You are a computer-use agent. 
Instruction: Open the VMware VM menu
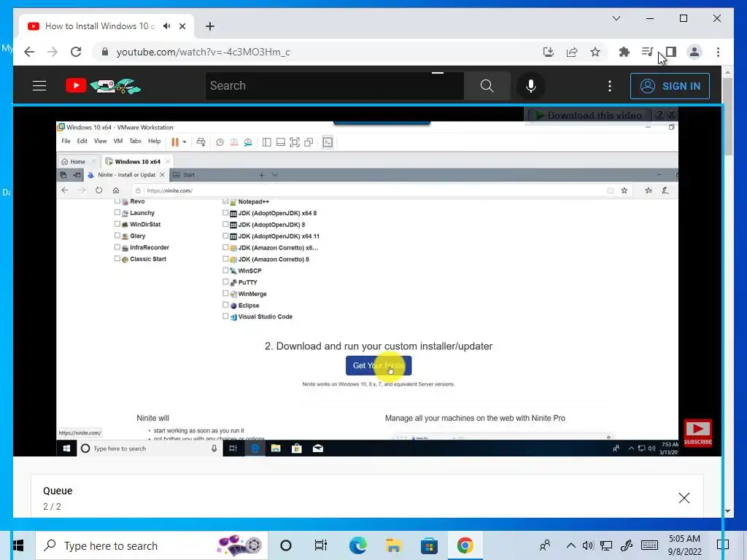[x=117, y=141]
